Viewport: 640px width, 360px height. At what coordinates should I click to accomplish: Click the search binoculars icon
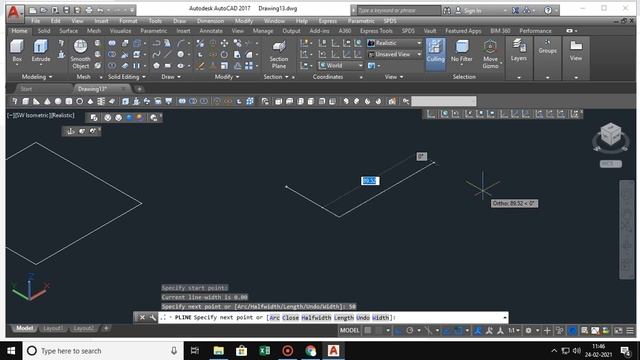[447, 10]
